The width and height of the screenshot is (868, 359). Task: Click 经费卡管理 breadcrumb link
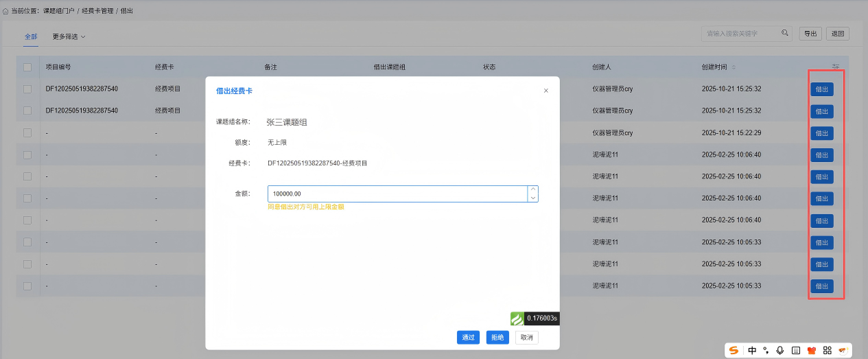[97, 12]
